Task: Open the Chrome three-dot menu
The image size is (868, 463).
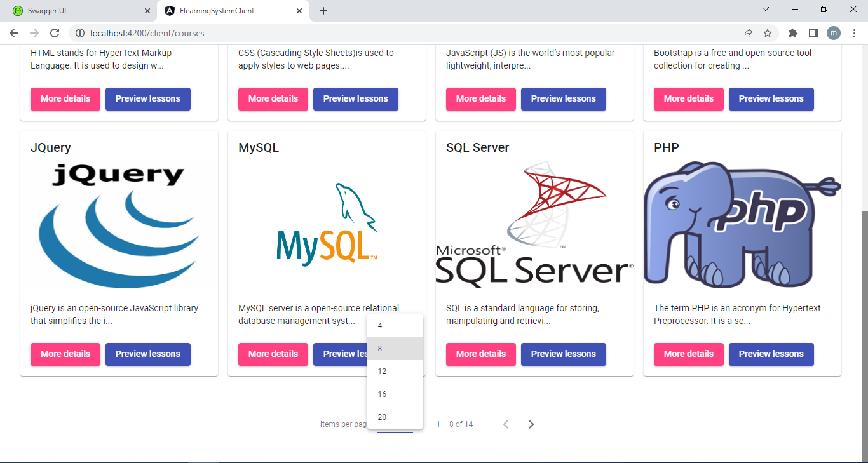Action: (853, 33)
